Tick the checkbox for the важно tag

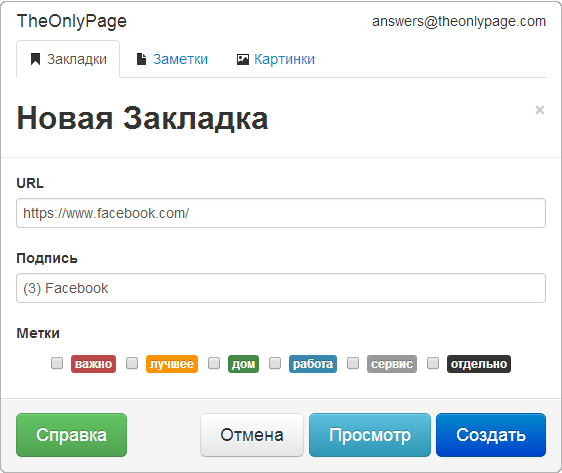click(x=57, y=363)
